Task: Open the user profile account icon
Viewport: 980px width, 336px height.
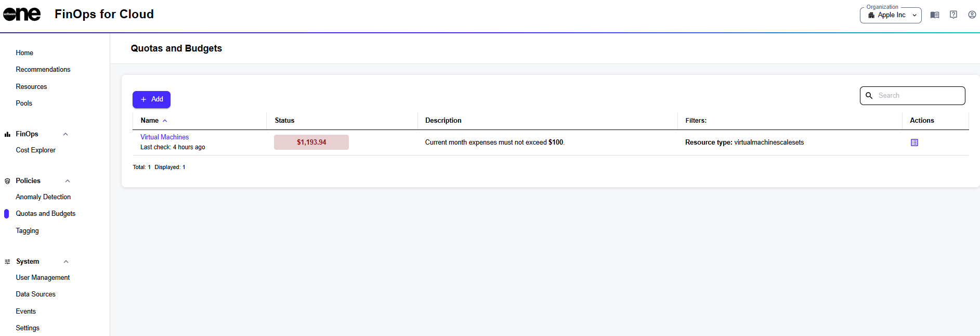Action: pyautogui.click(x=972, y=15)
